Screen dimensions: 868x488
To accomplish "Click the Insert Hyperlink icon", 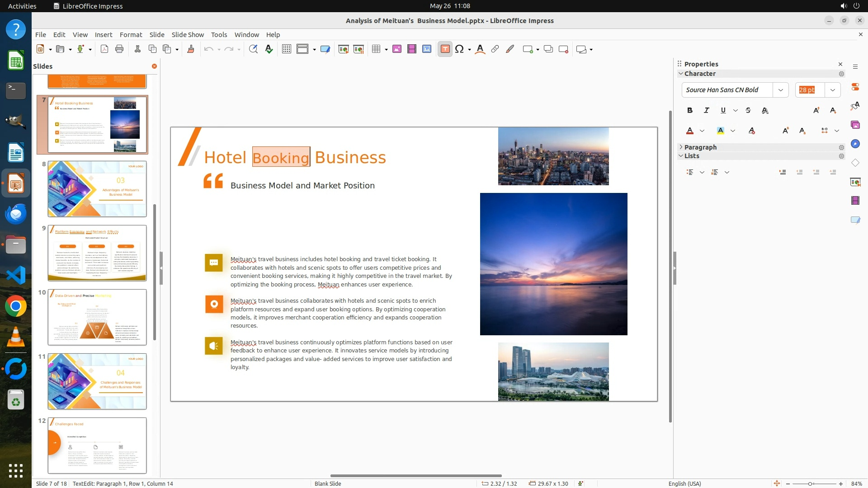I will 495,49.
